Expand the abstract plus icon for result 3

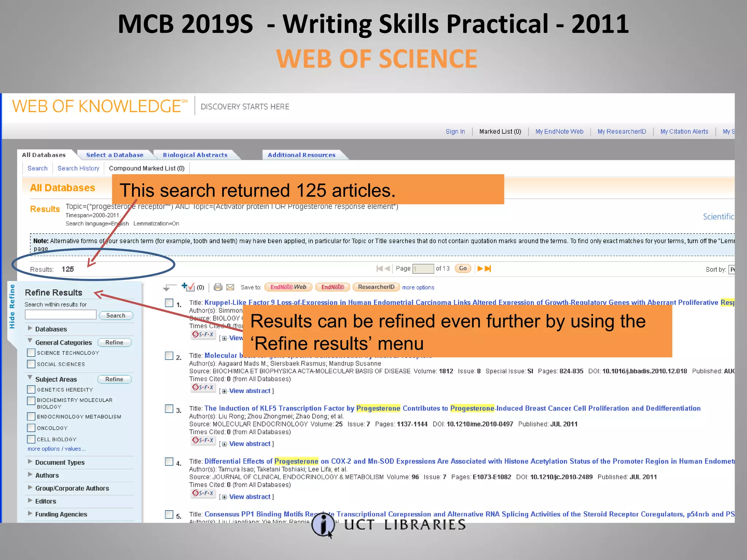(224, 444)
